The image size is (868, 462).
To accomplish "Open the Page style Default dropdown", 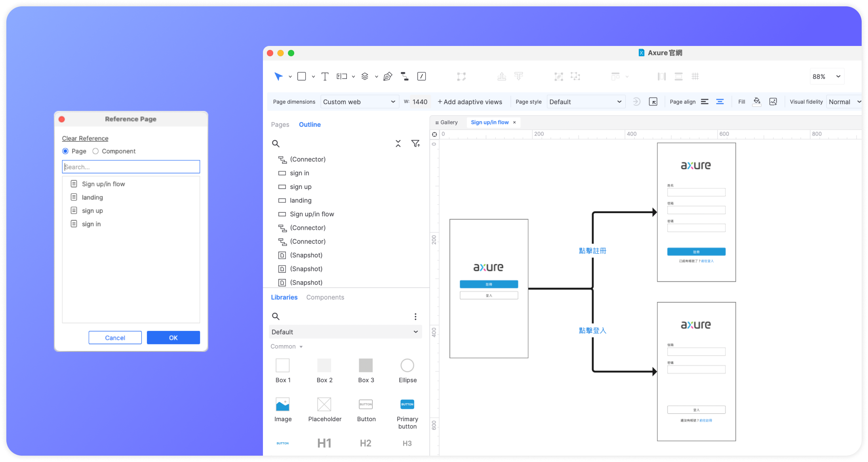I will pyautogui.click(x=586, y=102).
